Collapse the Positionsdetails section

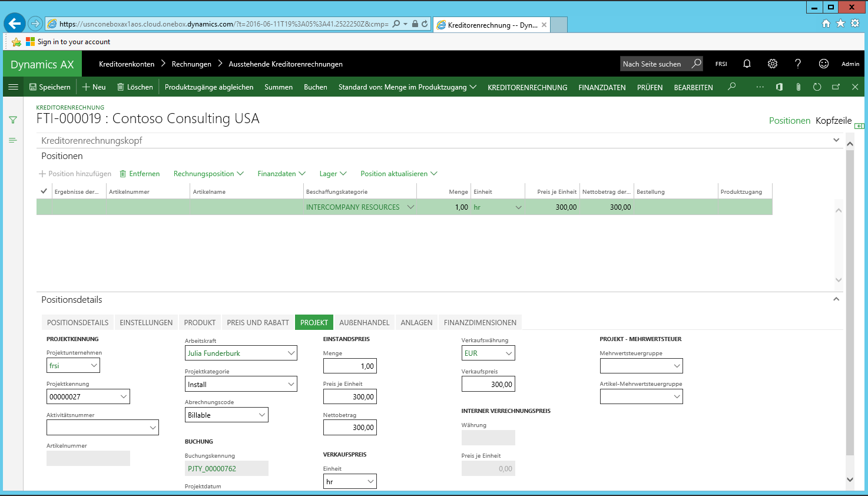pyautogui.click(x=836, y=299)
